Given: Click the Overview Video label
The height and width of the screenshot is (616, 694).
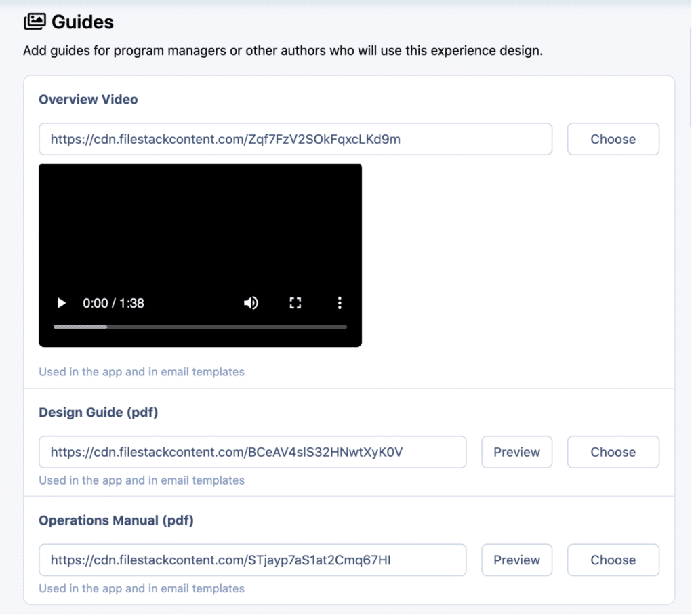Looking at the screenshot, I should click(x=88, y=99).
